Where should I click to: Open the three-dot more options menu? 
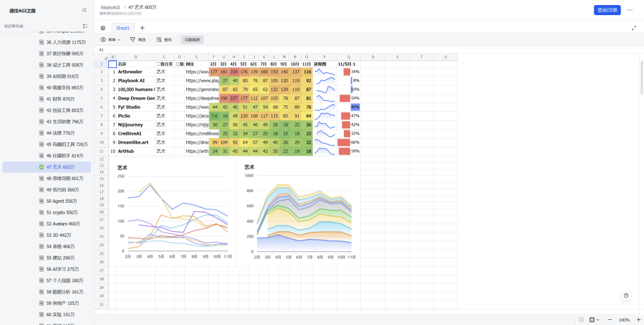pyautogui.click(x=630, y=10)
